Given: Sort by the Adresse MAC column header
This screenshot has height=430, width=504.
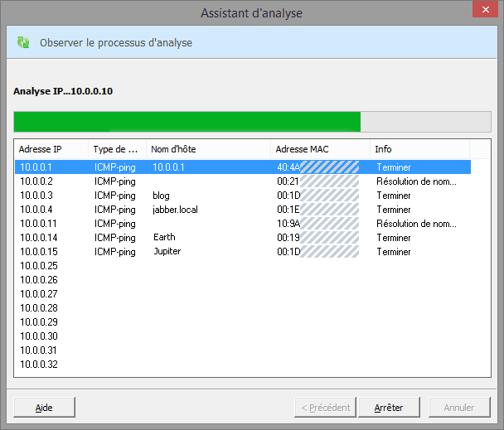Looking at the screenshot, I should pyautogui.click(x=320, y=149).
